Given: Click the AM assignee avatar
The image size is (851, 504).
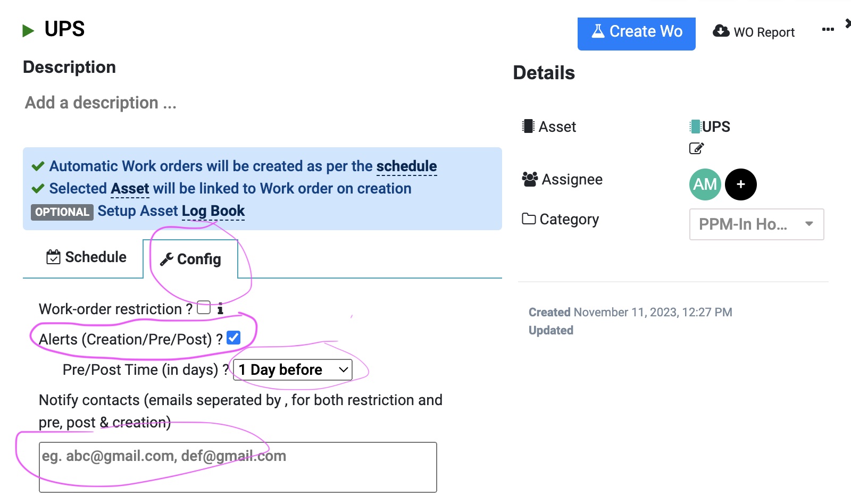Looking at the screenshot, I should [x=705, y=184].
